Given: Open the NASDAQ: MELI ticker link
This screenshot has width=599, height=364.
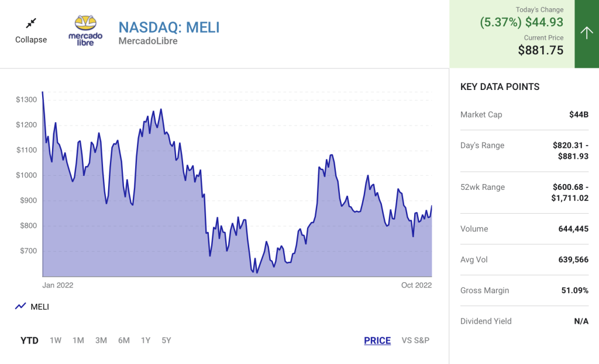Looking at the screenshot, I should point(169,27).
